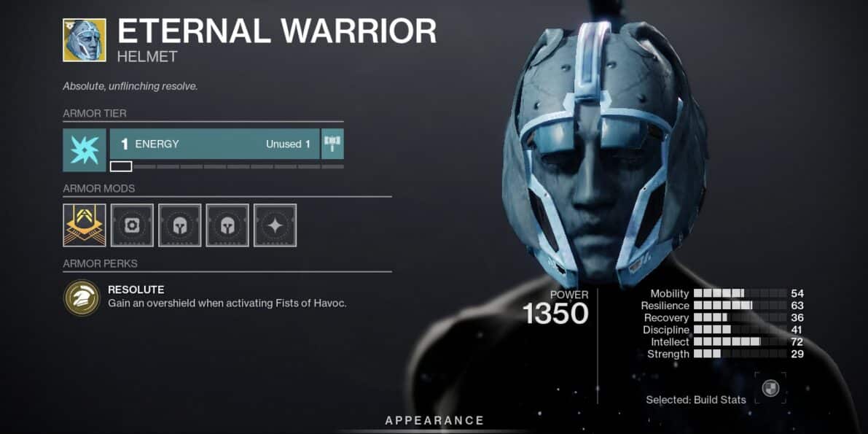Click the 1 Energy armor tier bar

pyautogui.click(x=215, y=144)
